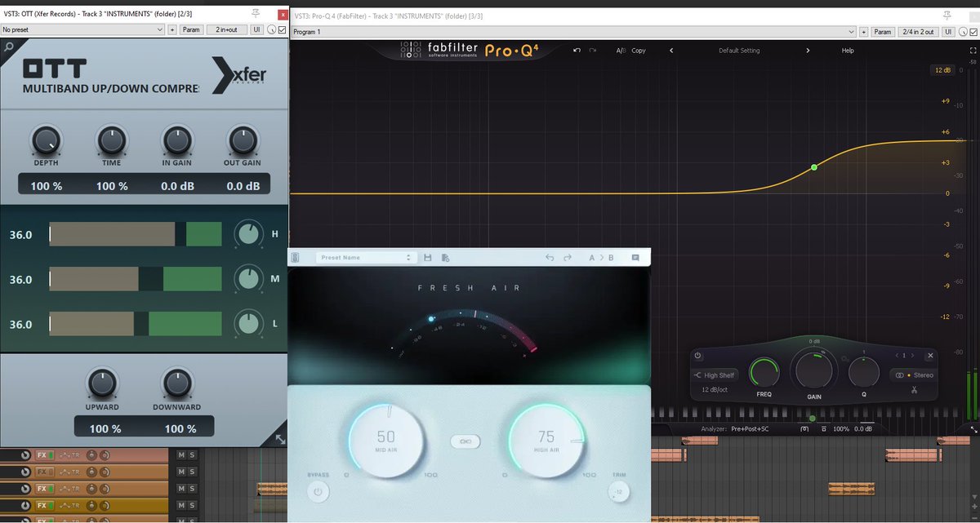This screenshot has width=980, height=523.
Task: Click the OTT UPWARD knob
Action: click(x=104, y=383)
